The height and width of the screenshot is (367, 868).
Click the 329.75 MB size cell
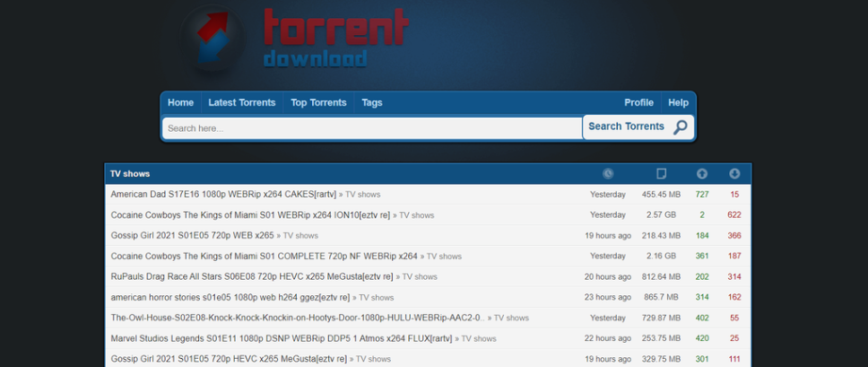pyautogui.click(x=661, y=359)
